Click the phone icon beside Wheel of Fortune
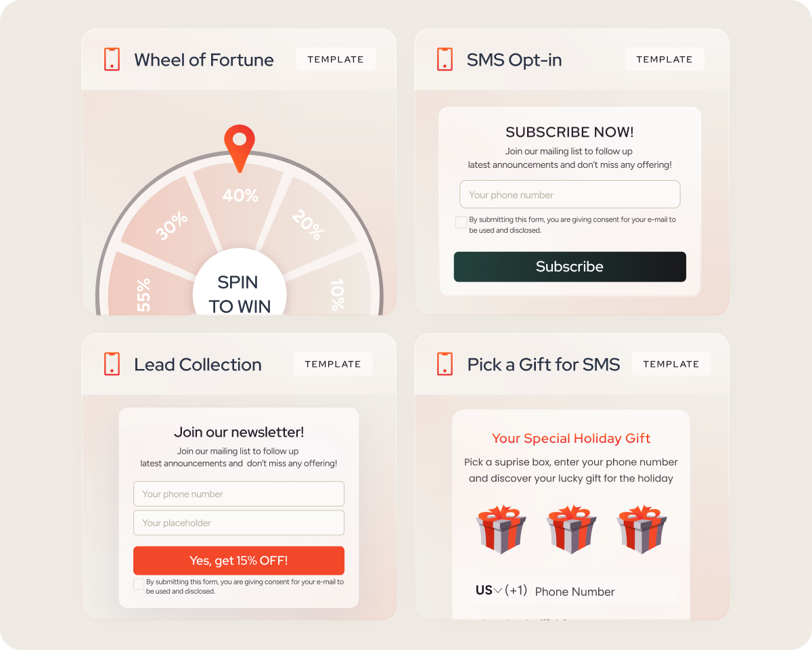The width and height of the screenshot is (812, 650). [112, 60]
